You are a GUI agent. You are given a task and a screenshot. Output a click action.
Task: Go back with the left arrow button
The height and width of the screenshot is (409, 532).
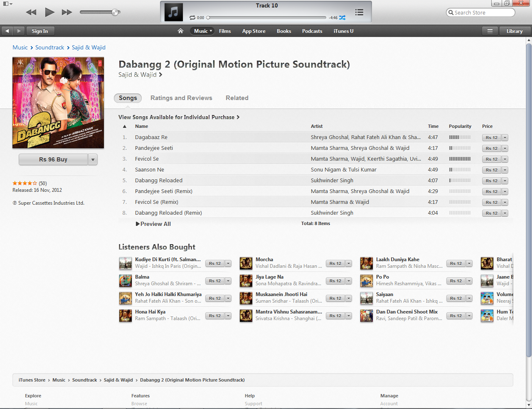tap(7, 31)
